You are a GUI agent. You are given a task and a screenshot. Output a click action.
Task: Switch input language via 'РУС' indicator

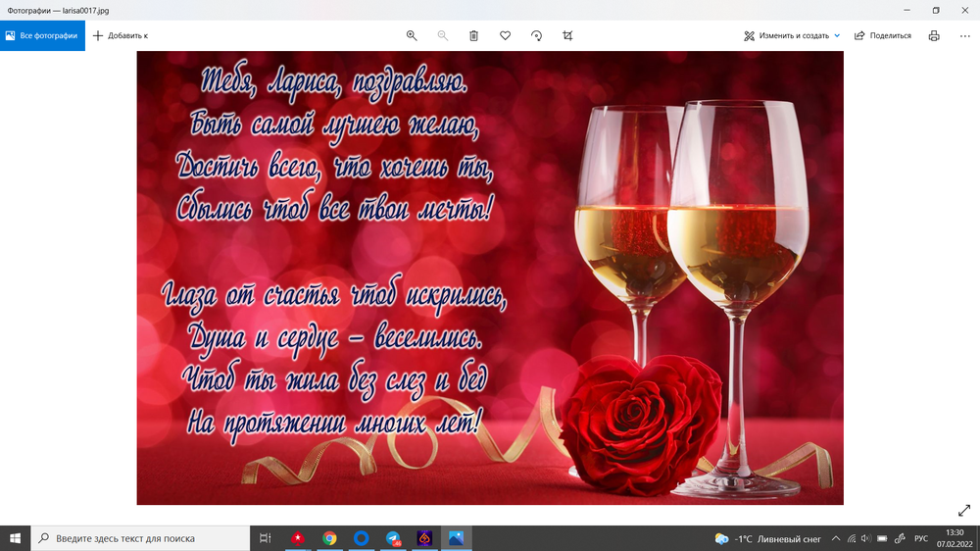coord(920,538)
